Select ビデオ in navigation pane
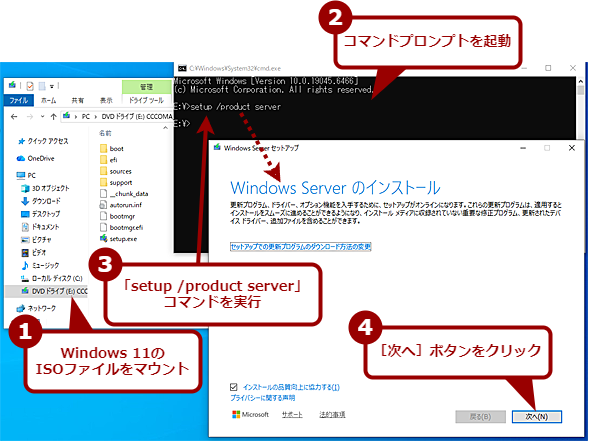The width and height of the screenshot is (589, 442). click(x=33, y=252)
